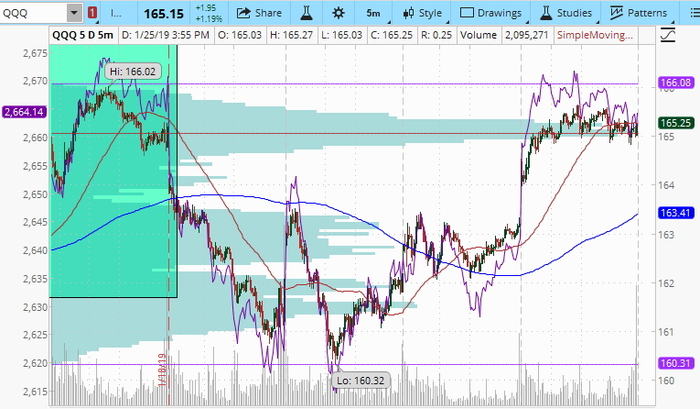Click the QQQ 5 D 5m chart title
The height and width of the screenshot is (409, 700).
(83, 35)
